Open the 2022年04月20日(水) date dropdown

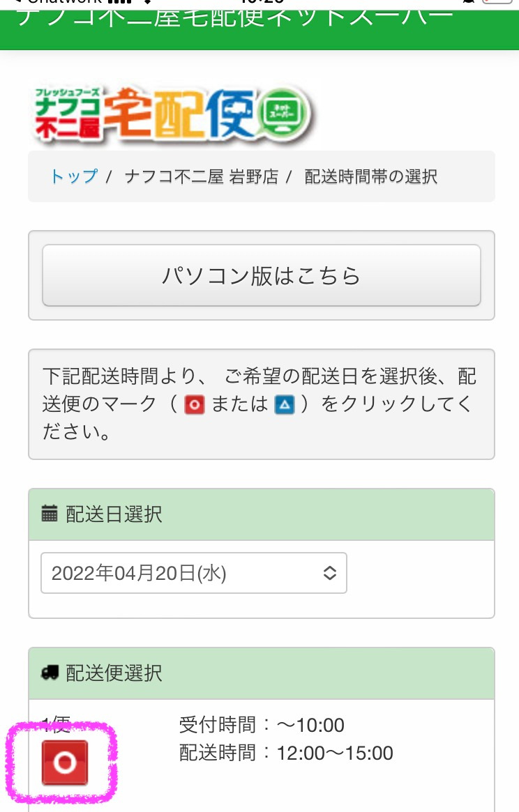click(x=193, y=573)
